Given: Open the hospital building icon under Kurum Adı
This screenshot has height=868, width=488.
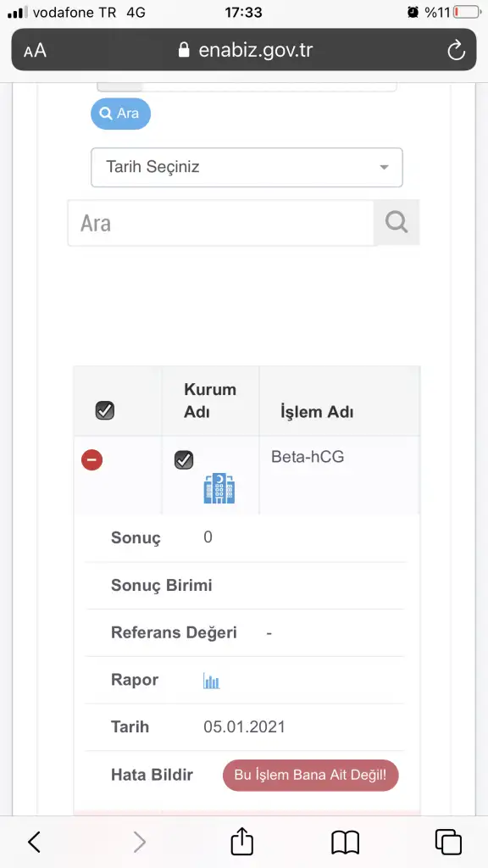Looking at the screenshot, I should click(x=219, y=488).
